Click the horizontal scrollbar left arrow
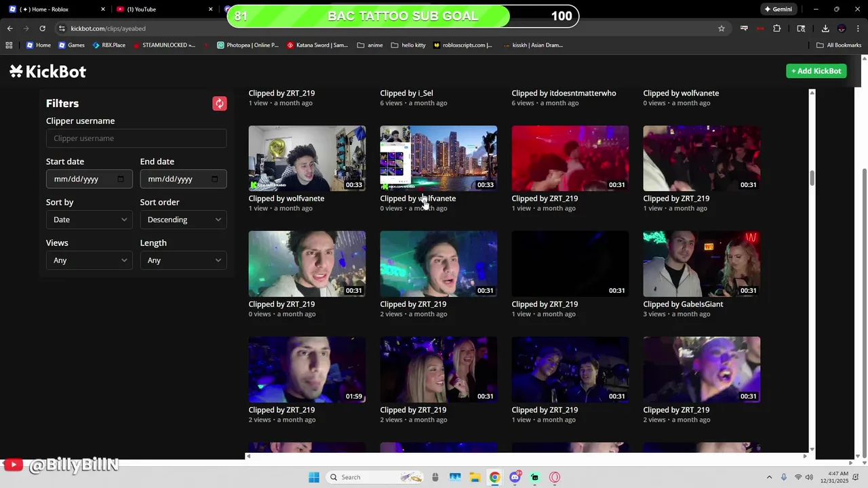The height and width of the screenshot is (488, 868). 248,456
